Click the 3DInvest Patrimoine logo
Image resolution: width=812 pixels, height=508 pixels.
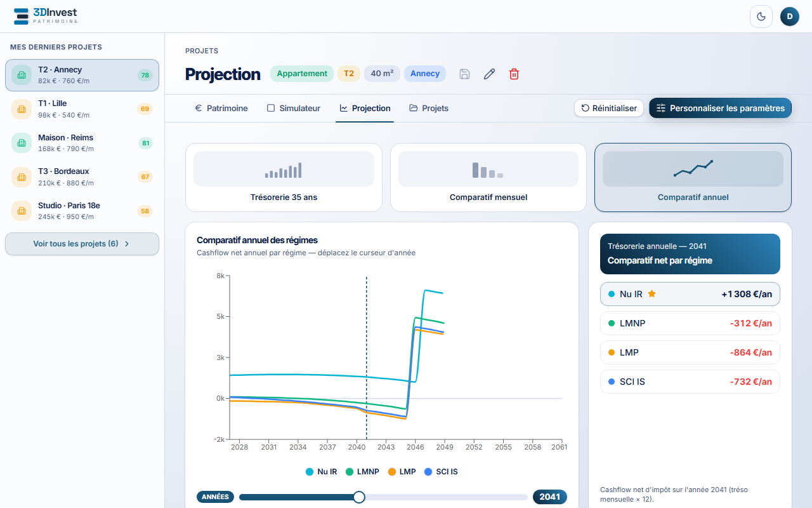click(46, 16)
